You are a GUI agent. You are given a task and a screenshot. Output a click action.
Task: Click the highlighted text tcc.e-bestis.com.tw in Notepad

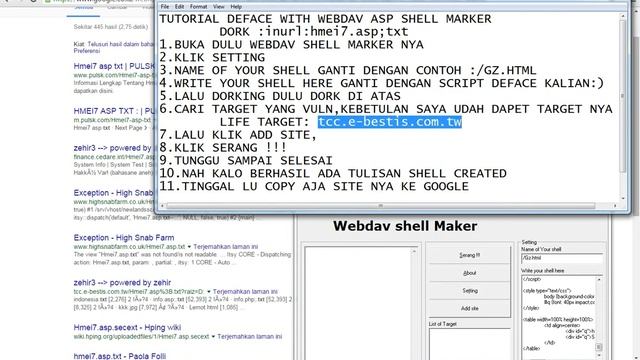390,122
